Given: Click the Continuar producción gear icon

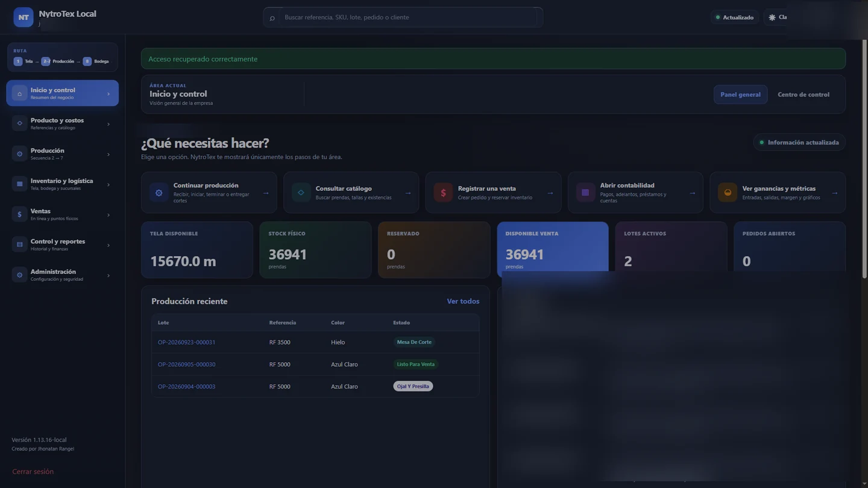Looking at the screenshot, I should tap(159, 193).
